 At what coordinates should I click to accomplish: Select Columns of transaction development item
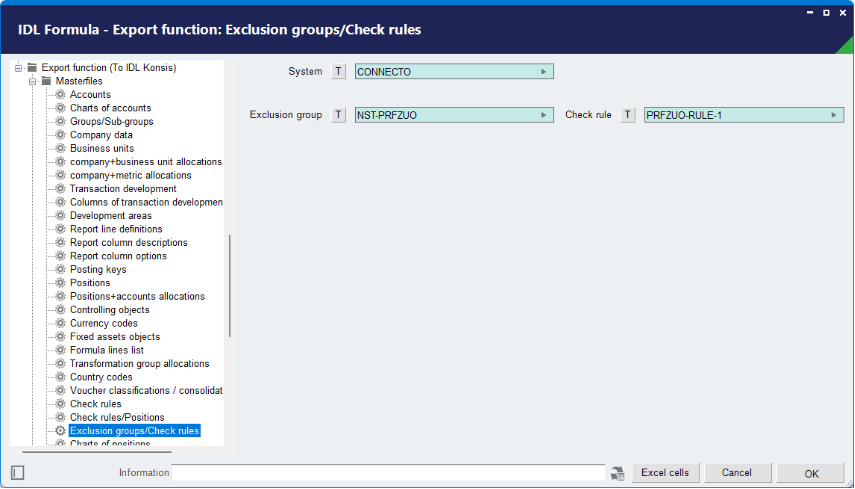point(146,202)
